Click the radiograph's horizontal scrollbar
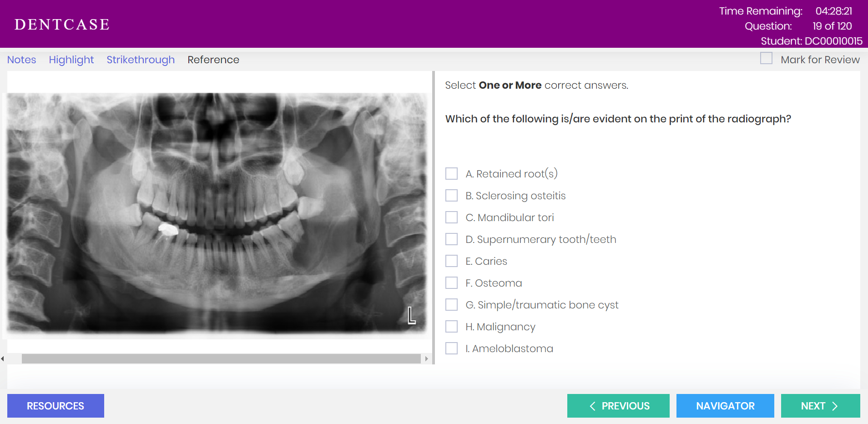Image resolution: width=868 pixels, height=424 pixels. coord(221,359)
